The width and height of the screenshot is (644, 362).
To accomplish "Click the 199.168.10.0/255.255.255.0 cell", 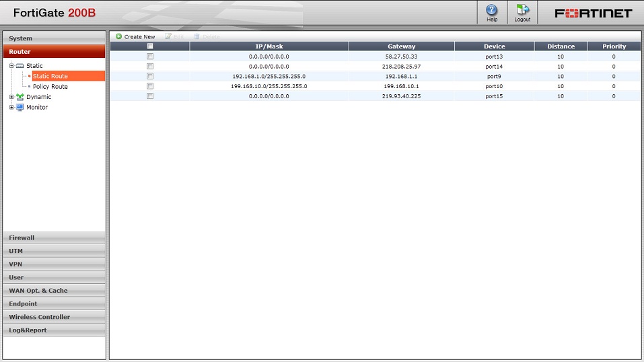I will point(269,86).
